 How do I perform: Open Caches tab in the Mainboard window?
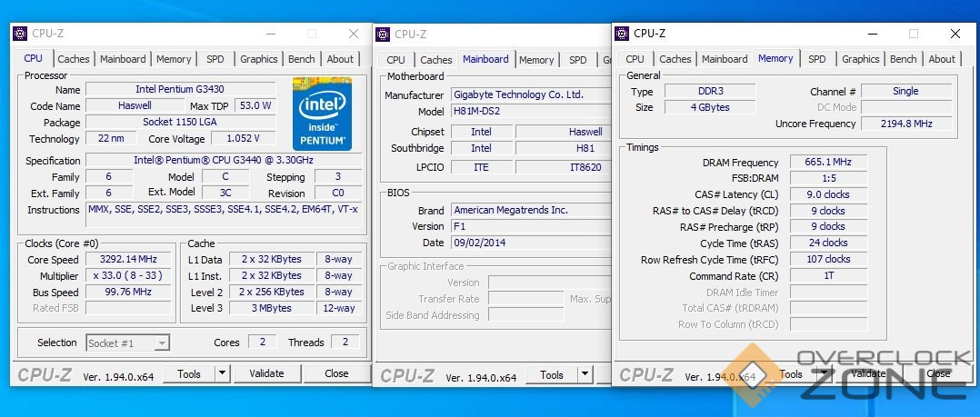[436, 60]
